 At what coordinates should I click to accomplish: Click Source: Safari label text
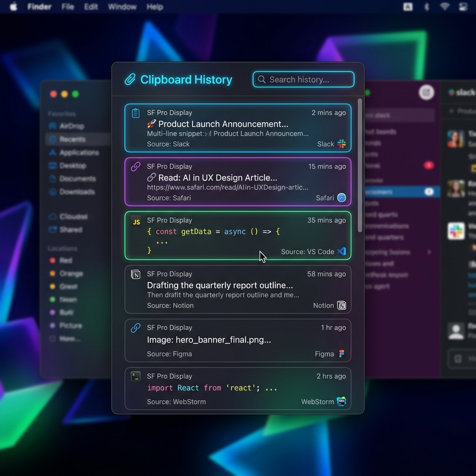click(169, 198)
